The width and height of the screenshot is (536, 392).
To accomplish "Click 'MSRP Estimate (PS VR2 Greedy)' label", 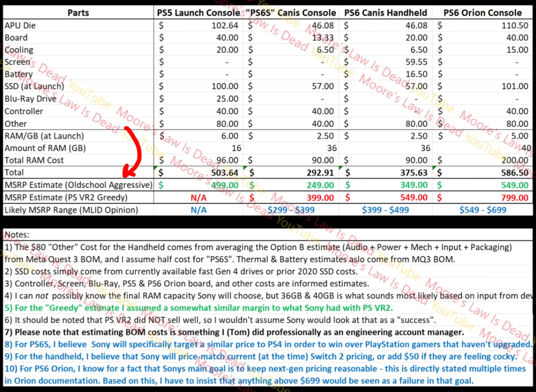I will point(66,197).
